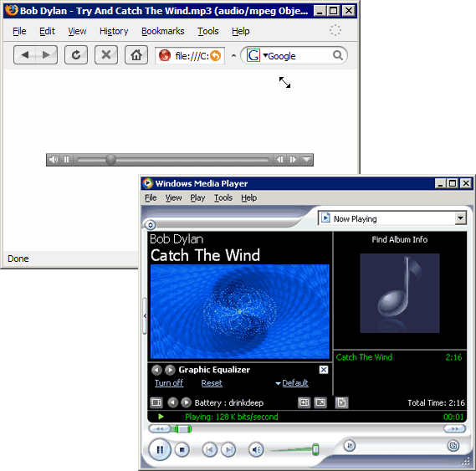Click the file:///C: address bar

pyautogui.click(x=190, y=55)
